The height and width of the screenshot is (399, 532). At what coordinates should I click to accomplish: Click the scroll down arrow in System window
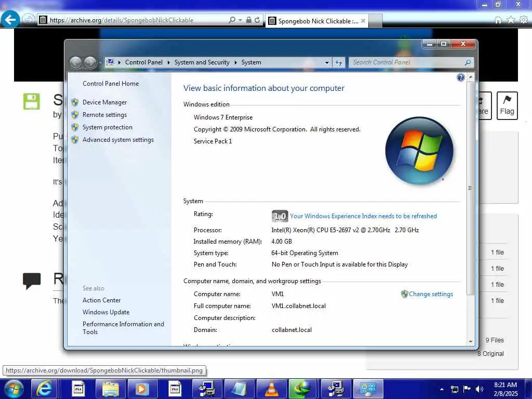471,341
